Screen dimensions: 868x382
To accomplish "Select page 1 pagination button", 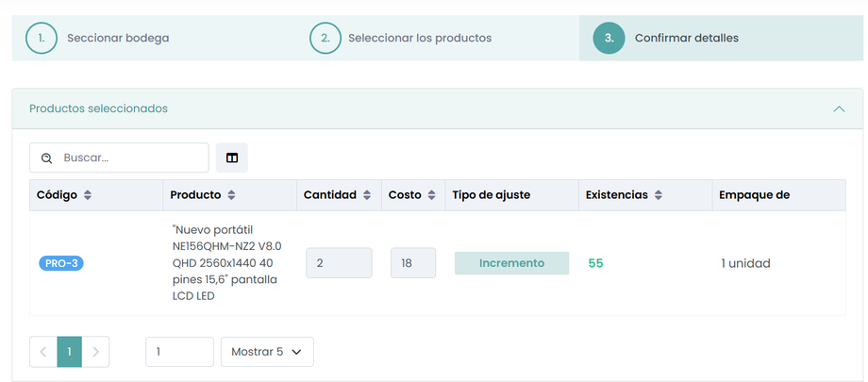I will 69,352.
